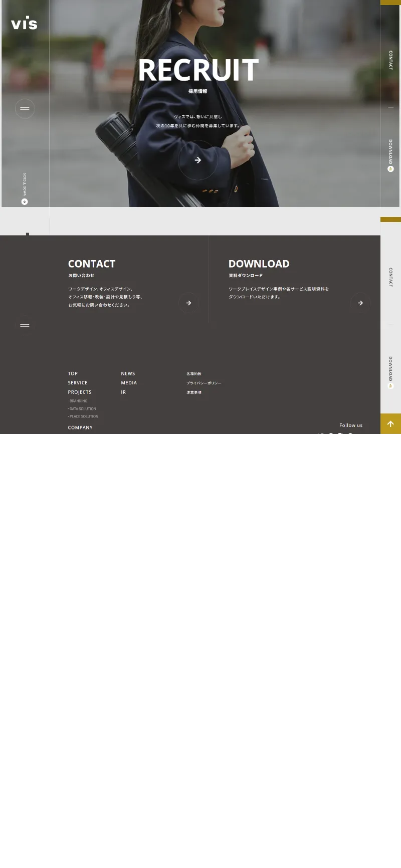This screenshot has height=868, width=401.
Task: Click the circular arrow under the RECRUIT text
Action: (197, 160)
